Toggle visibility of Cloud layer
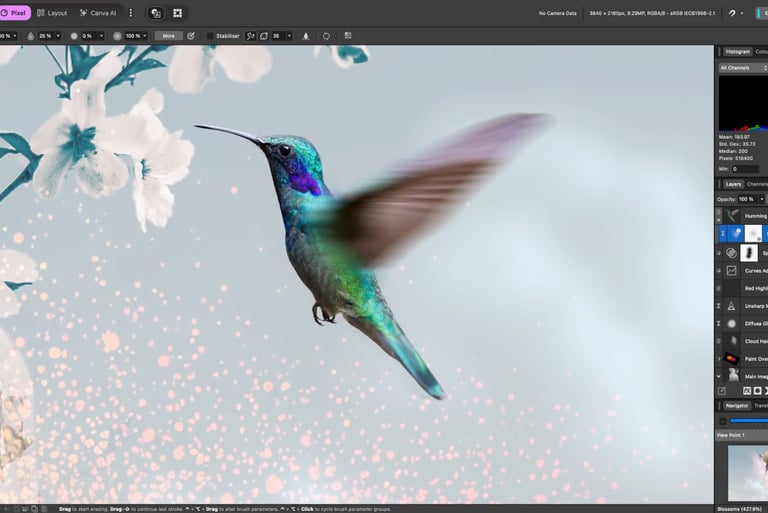Image resolution: width=768 pixels, height=513 pixels. click(x=719, y=341)
